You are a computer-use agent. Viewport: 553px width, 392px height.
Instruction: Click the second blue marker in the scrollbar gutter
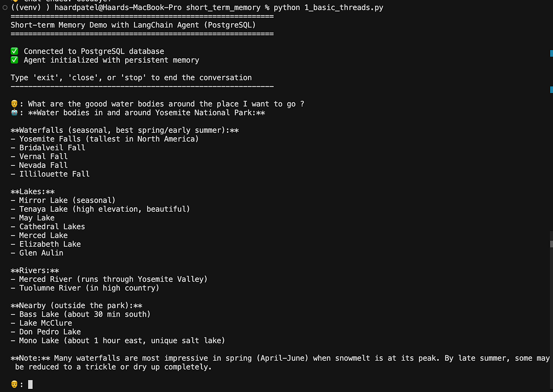[551, 90]
